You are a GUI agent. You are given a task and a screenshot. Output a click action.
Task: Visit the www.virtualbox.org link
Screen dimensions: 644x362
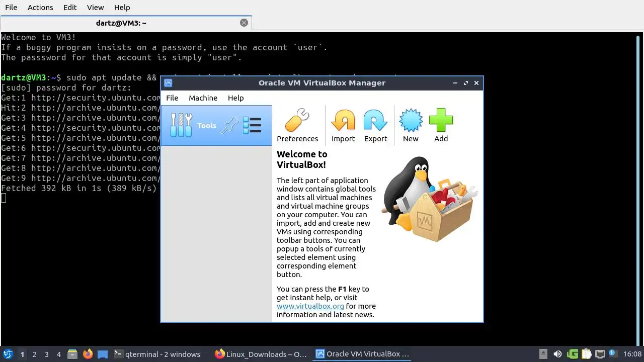click(x=310, y=306)
